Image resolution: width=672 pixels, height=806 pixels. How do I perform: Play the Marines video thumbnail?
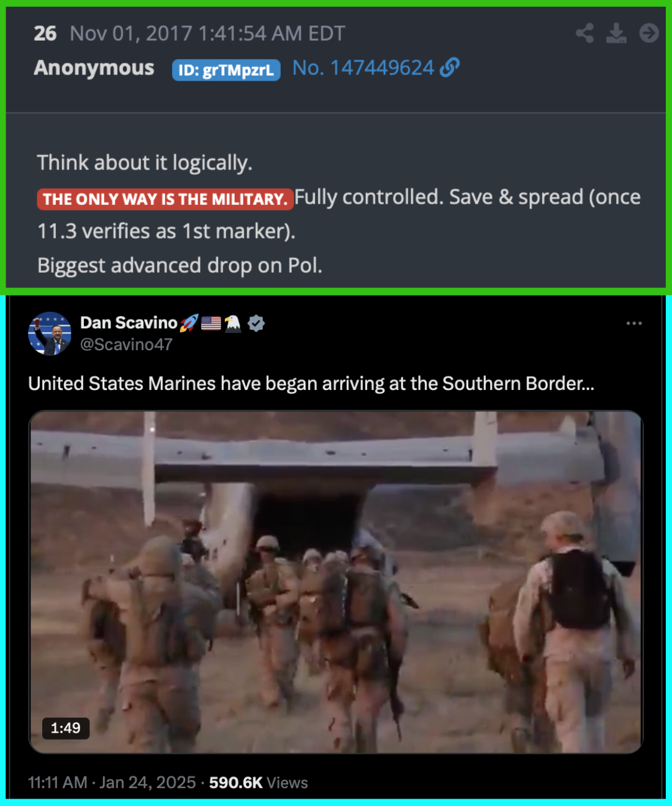click(335, 582)
